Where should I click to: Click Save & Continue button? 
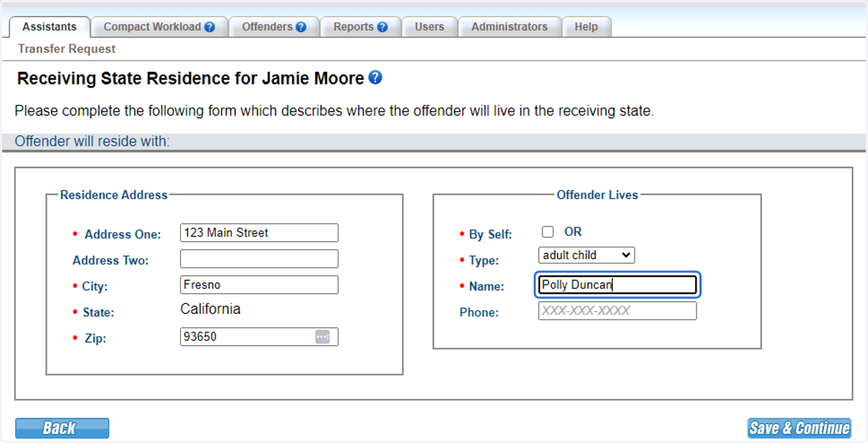tap(799, 428)
